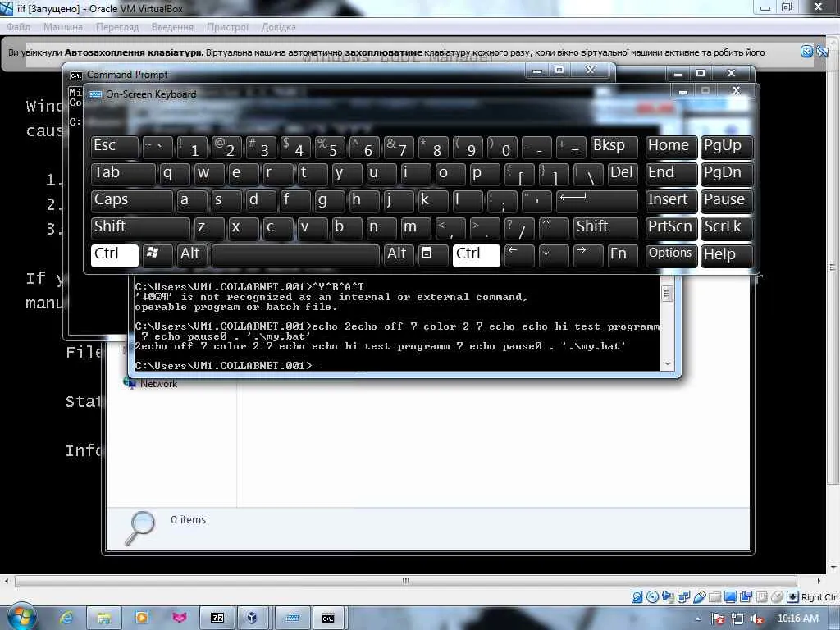Click the Insert key
Image resolution: width=840 pixels, height=630 pixels.
click(x=671, y=200)
